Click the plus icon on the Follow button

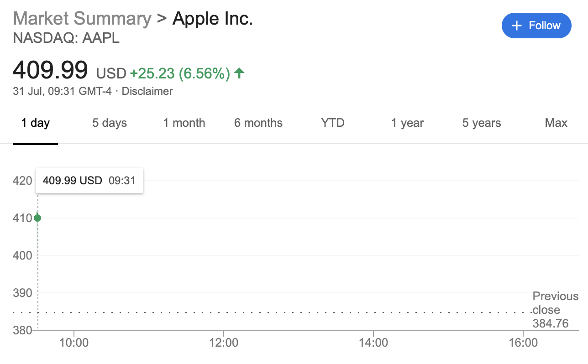(x=517, y=26)
